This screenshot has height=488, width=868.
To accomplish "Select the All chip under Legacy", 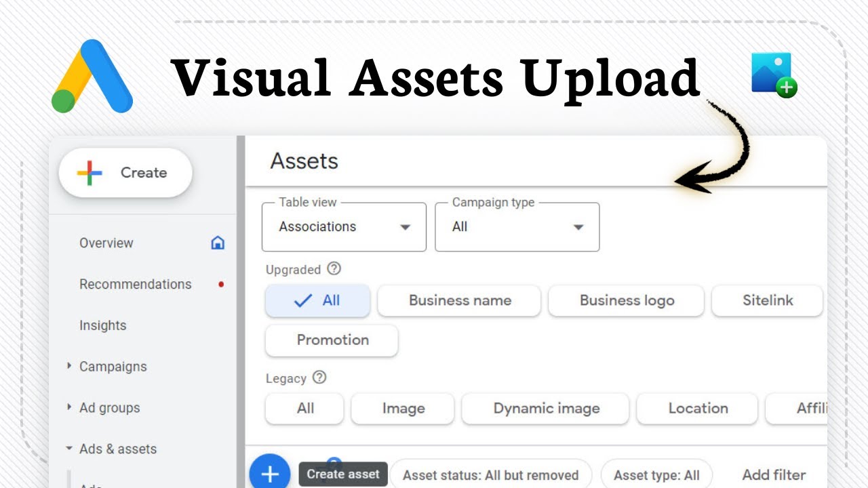I will coord(304,408).
